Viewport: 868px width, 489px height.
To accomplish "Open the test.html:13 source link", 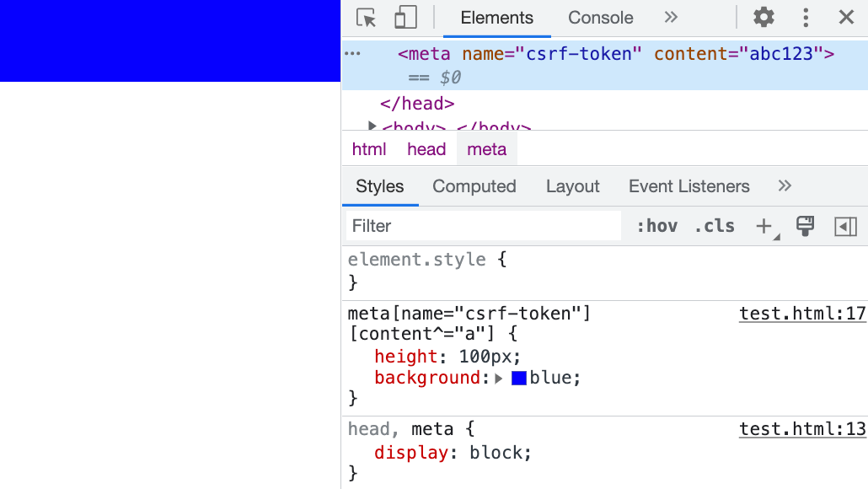I will point(802,428).
